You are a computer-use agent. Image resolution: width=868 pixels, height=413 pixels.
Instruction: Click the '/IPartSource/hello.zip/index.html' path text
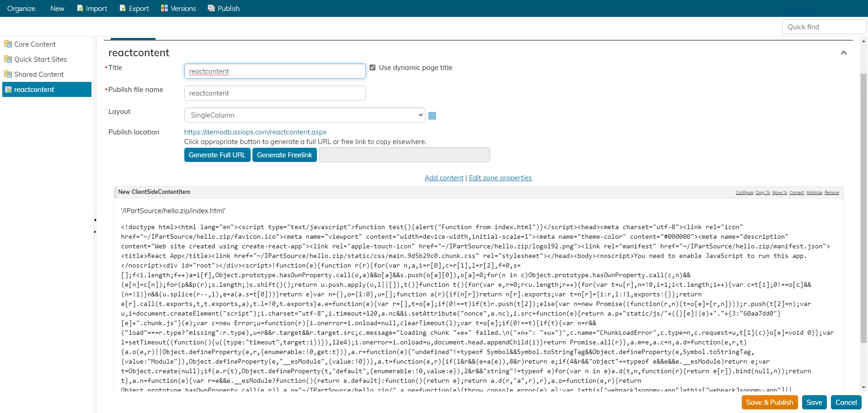pos(173,210)
